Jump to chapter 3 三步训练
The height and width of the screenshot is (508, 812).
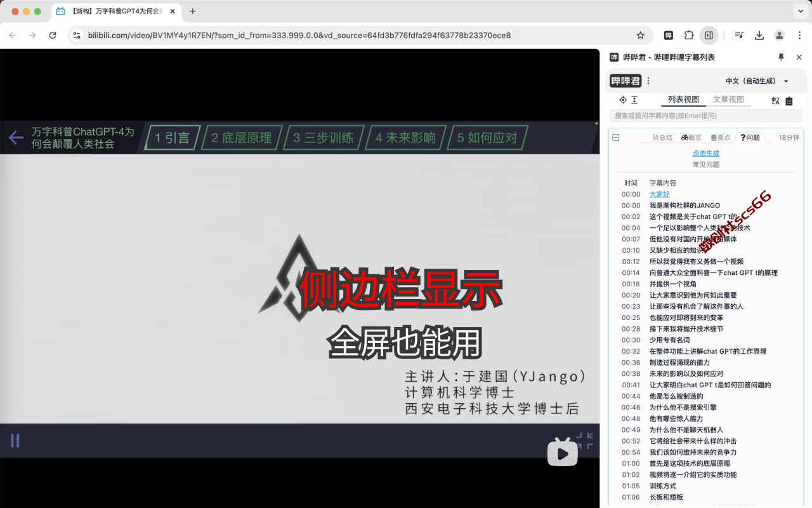324,138
